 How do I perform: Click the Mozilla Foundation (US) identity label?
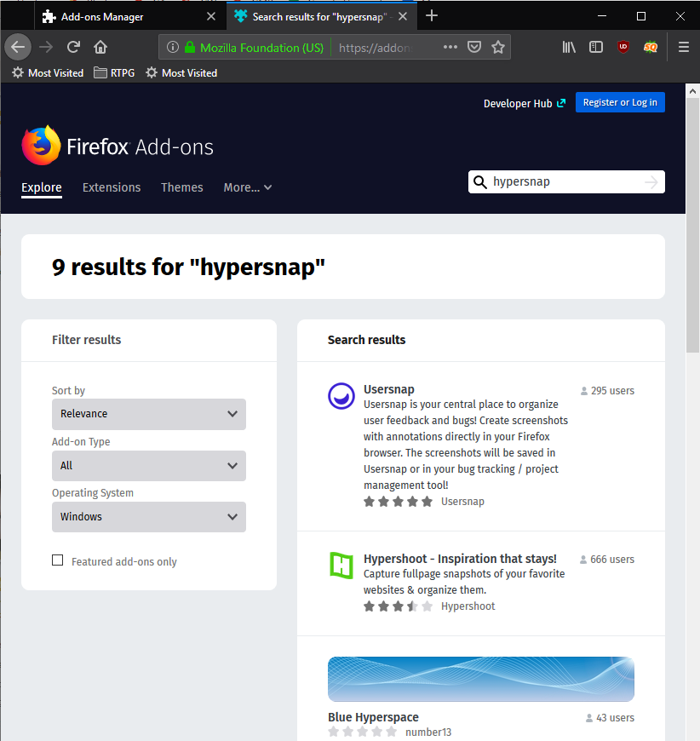coord(261,48)
